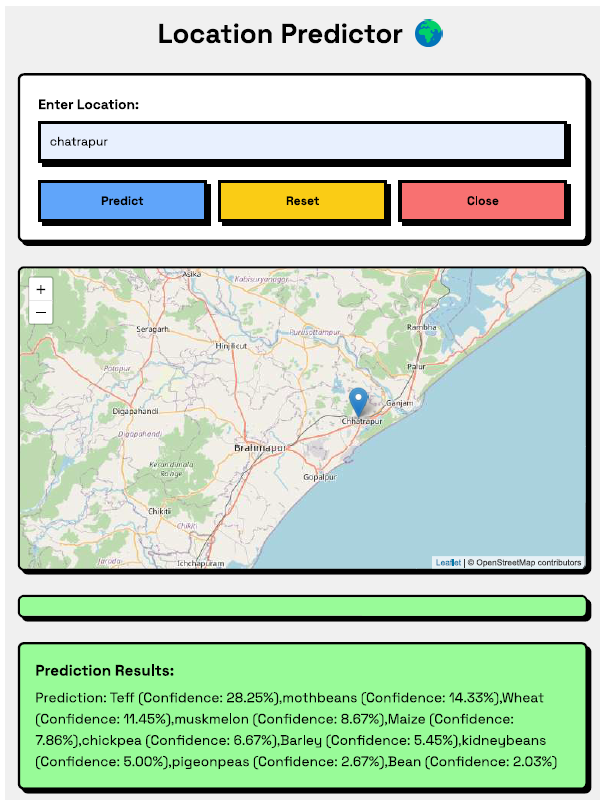Viewport: 607px width, 800px height.
Task: Click the Palur label on the map
Action: (x=416, y=366)
